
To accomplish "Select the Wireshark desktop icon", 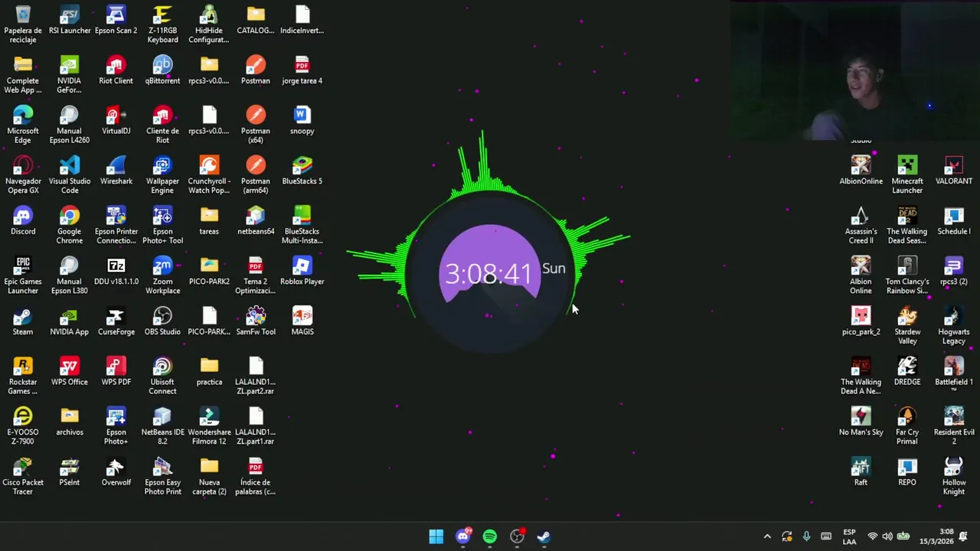I will click(116, 171).
